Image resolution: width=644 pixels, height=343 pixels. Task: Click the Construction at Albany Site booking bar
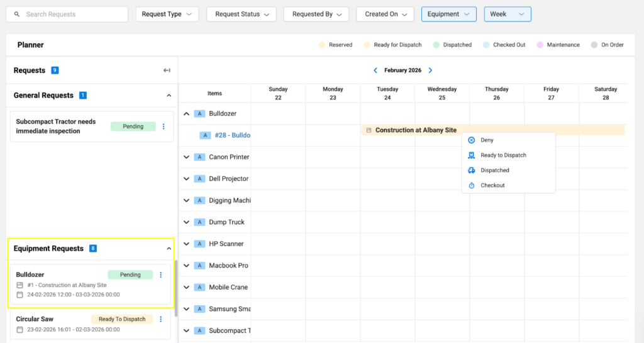pos(415,130)
